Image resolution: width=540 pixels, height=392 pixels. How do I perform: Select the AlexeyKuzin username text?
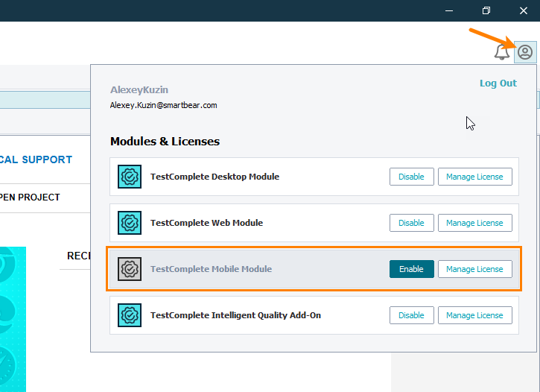pos(139,90)
